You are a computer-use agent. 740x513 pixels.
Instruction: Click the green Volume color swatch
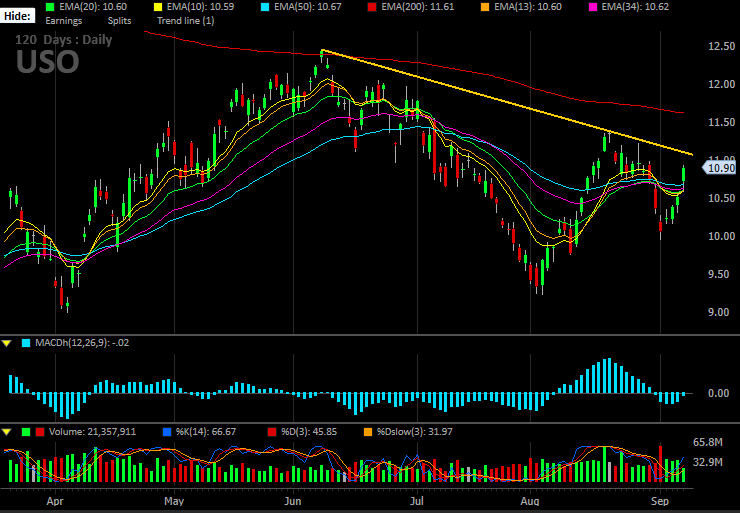[26, 432]
